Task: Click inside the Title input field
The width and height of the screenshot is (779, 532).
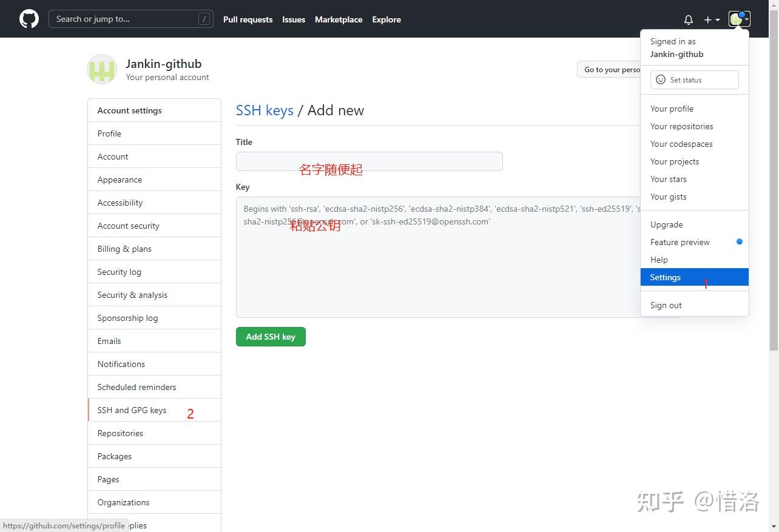Action: pyautogui.click(x=369, y=161)
